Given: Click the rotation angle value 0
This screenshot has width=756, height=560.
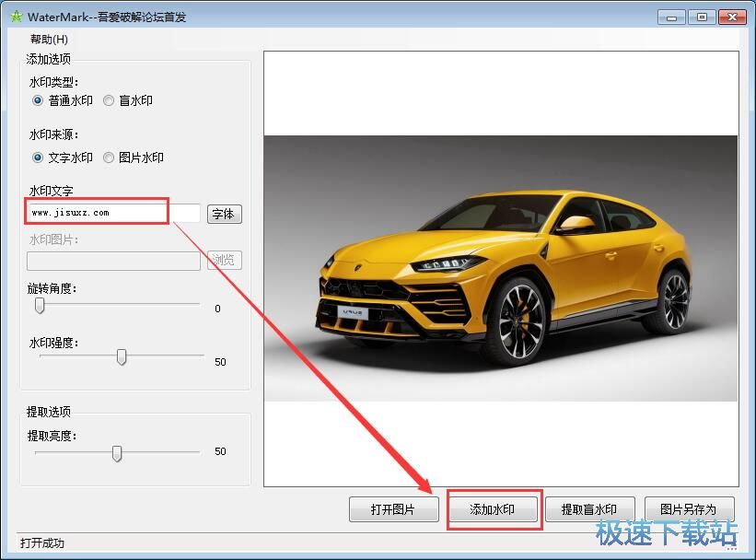Looking at the screenshot, I should (x=217, y=309).
